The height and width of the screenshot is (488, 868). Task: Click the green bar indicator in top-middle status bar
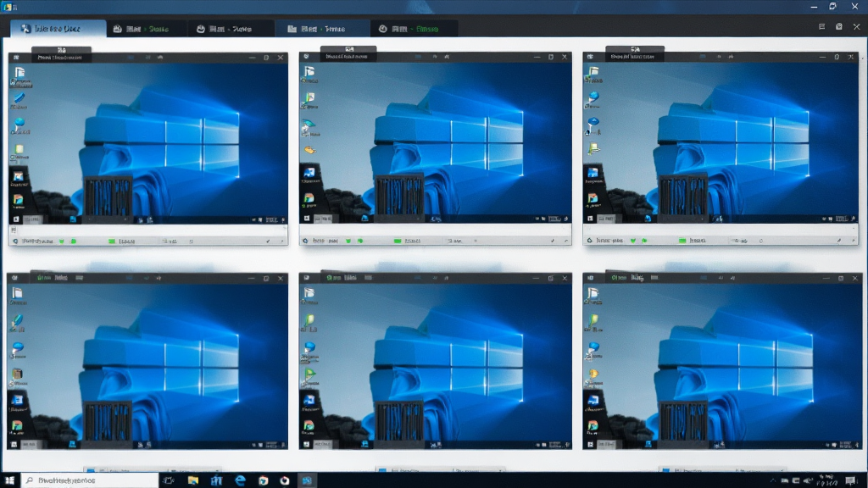point(397,241)
